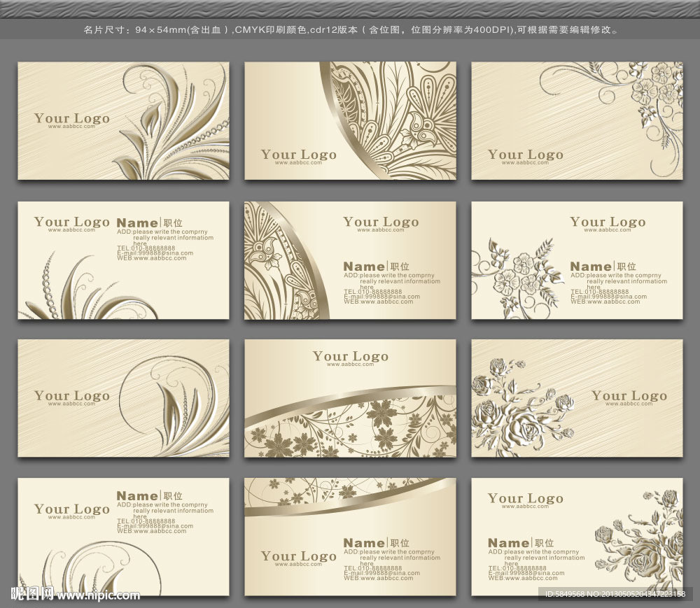Click 'Your Logo' on the corner flower cluster card
This screenshot has height=608, width=700.
click(x=526, y=155)
